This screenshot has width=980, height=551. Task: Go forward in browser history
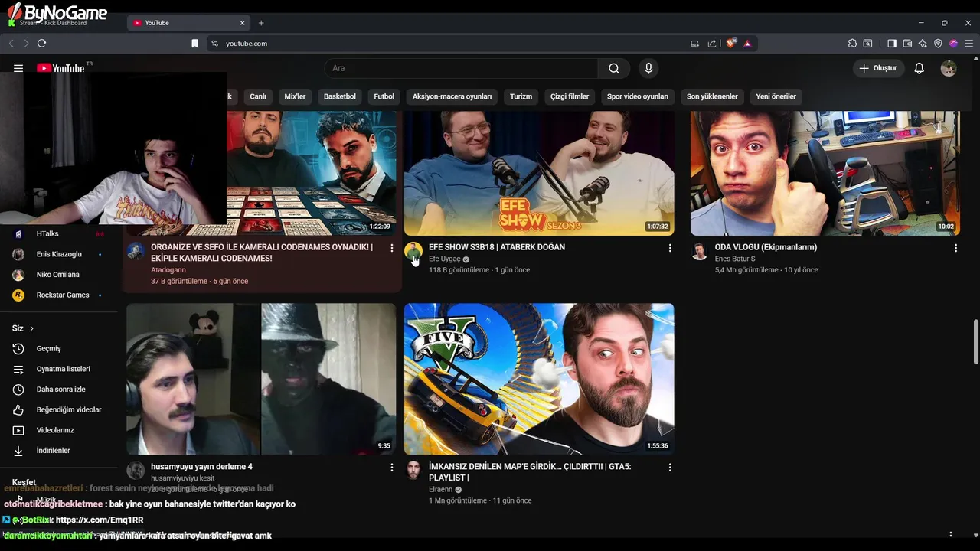(26, 44)
